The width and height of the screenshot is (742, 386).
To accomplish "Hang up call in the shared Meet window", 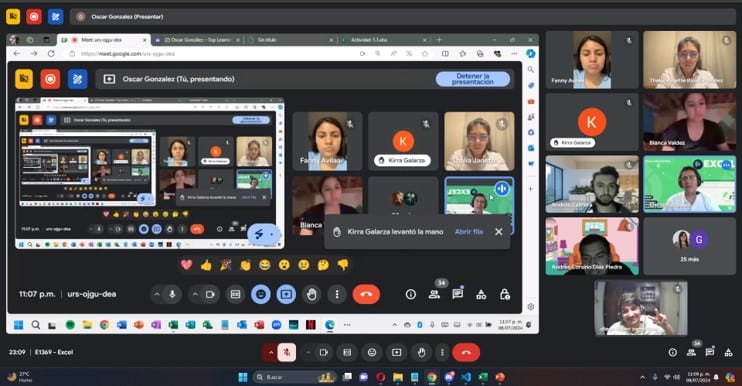I will point(366,294).
